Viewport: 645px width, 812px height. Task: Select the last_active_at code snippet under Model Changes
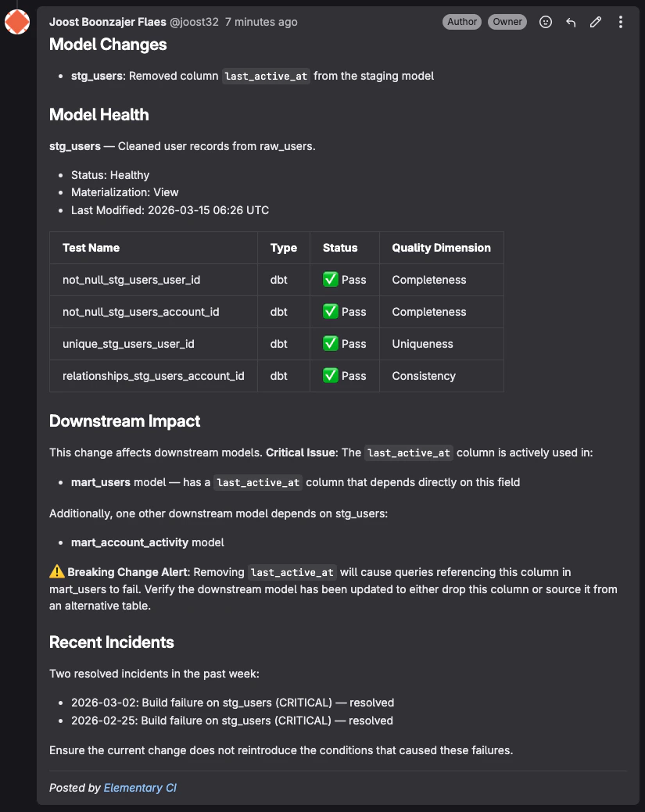point(266,76)
